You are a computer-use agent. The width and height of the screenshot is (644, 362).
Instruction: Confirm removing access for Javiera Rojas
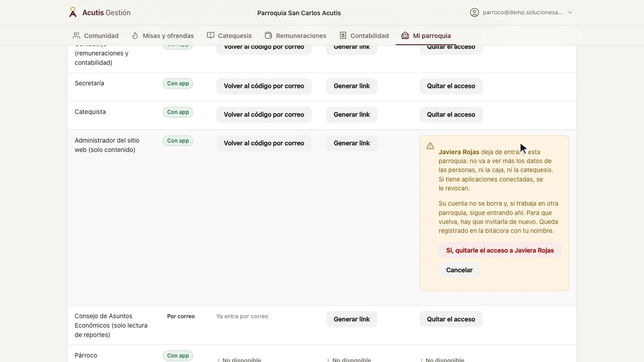(500, 250)
